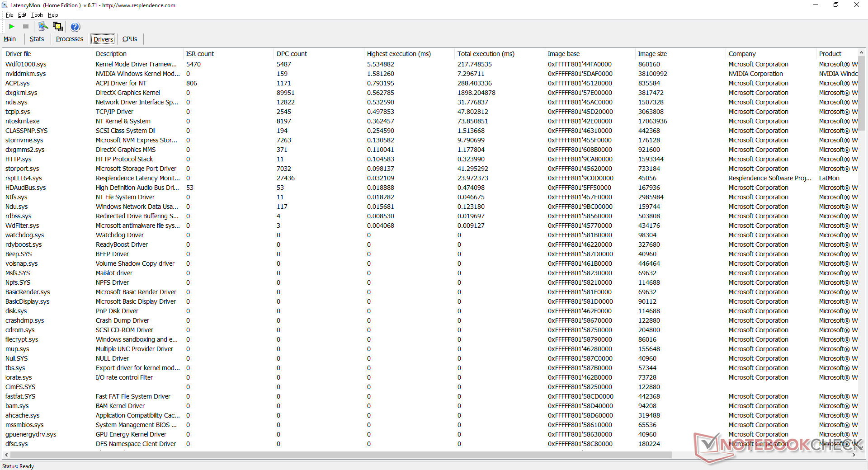This screenshot has width=868, height=470.
Task: Click the LatencyMon title bar app icon
Action: [5, 5]
